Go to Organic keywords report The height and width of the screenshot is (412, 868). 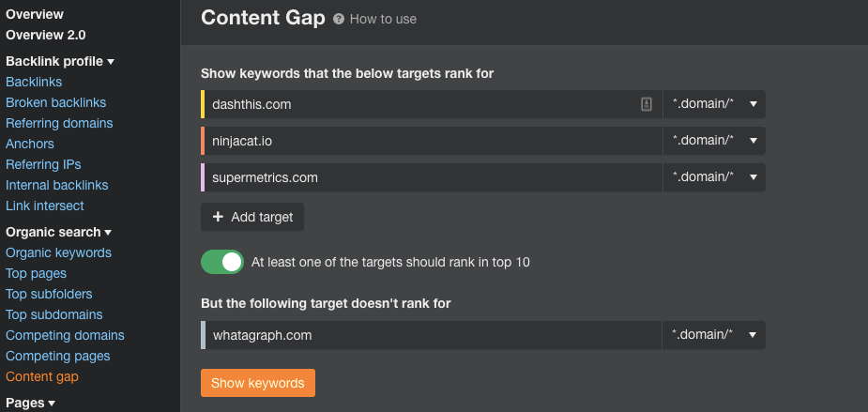58,252
